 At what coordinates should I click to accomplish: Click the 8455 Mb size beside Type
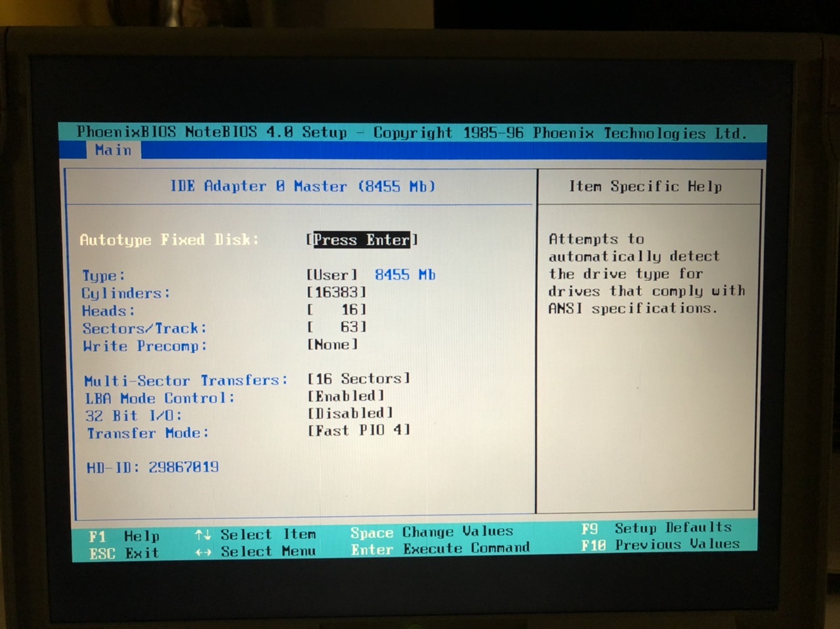pyautogui.click(x=405, y=274)
